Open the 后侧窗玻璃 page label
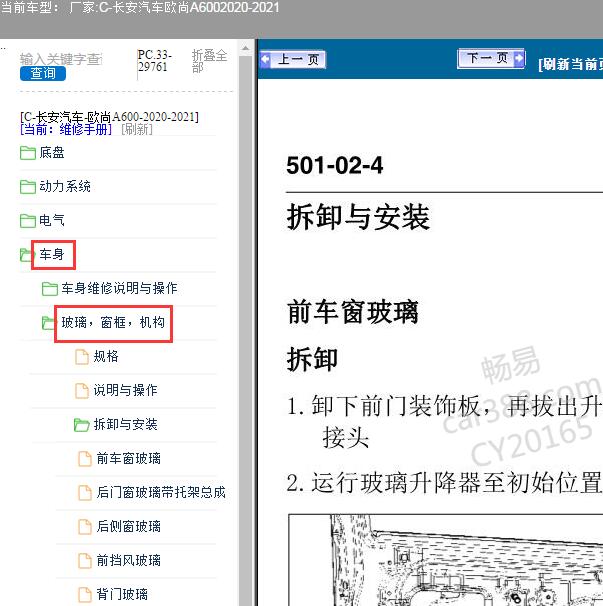The height and width of the screenshot is (606, 603). [129, 527]
